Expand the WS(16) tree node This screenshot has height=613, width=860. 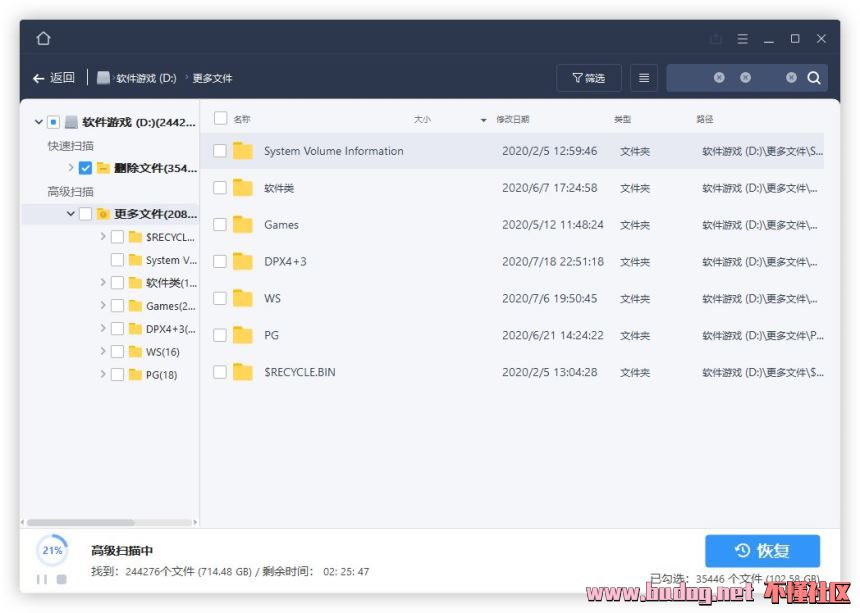point(103,351)
